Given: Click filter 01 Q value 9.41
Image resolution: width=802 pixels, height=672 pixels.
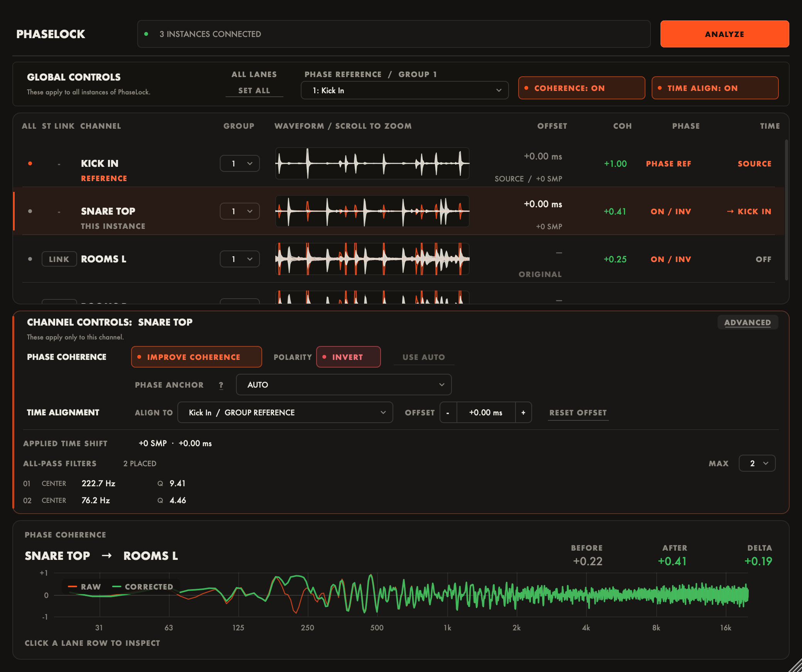Looking at the screenshot, I should click(177, 483).
